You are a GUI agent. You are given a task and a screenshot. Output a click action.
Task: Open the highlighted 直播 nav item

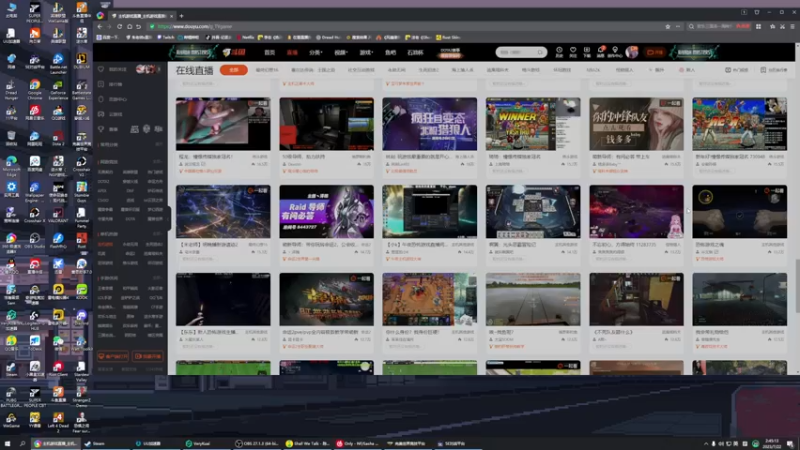tap(292, 52)
